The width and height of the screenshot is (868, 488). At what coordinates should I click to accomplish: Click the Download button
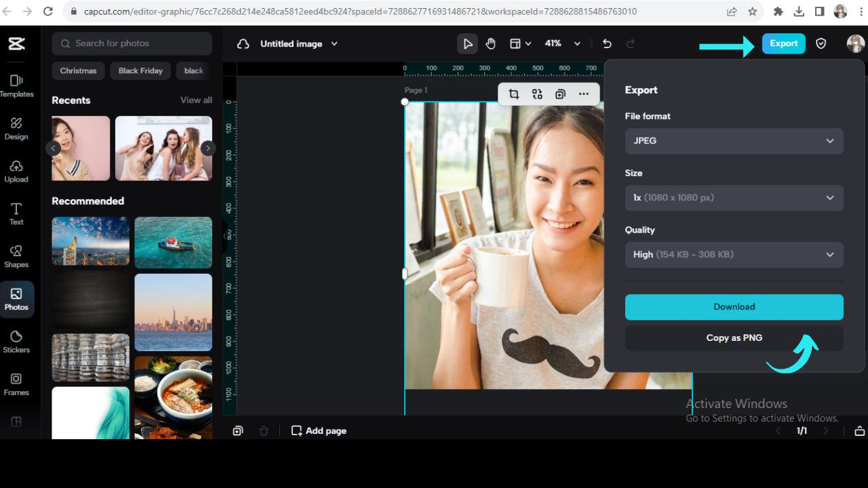pos(734,306)
